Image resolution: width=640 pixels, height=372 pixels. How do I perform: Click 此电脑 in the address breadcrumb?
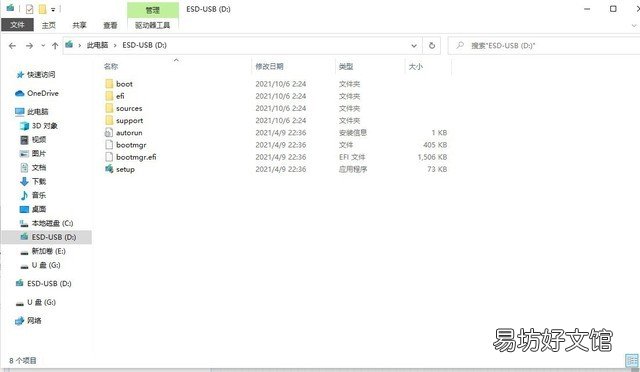(x=97, y=45)
